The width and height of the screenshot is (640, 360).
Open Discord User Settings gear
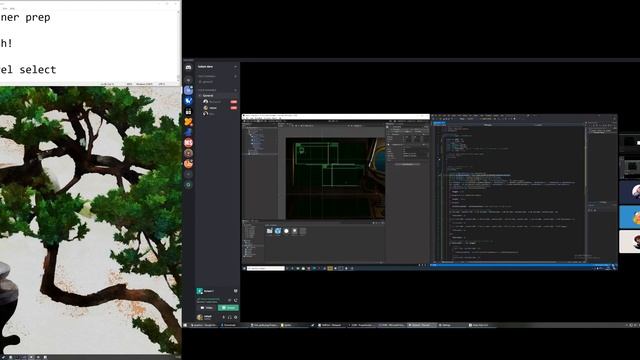pos(236,317)
